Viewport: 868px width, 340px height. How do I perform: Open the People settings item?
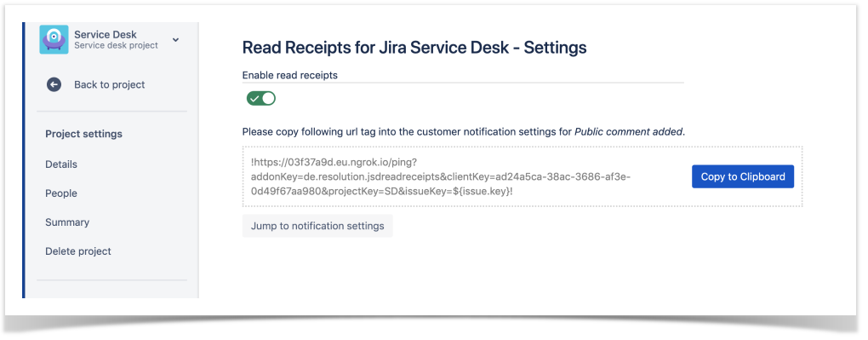click(61, 193)
